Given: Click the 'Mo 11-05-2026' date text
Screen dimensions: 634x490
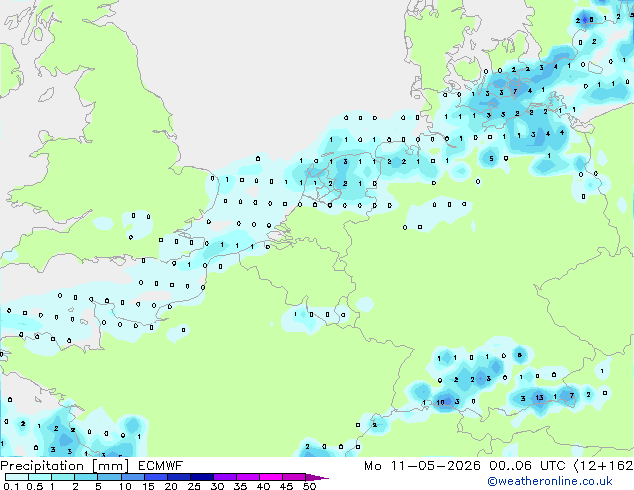Looking at the screenshot, I should click(x=422, y=466).
